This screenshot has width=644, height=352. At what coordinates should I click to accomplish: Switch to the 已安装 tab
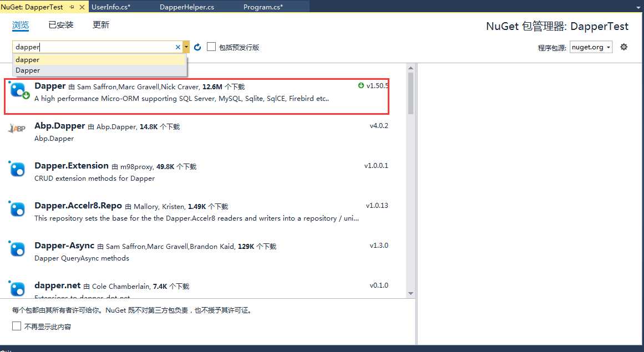pos(61,25)
